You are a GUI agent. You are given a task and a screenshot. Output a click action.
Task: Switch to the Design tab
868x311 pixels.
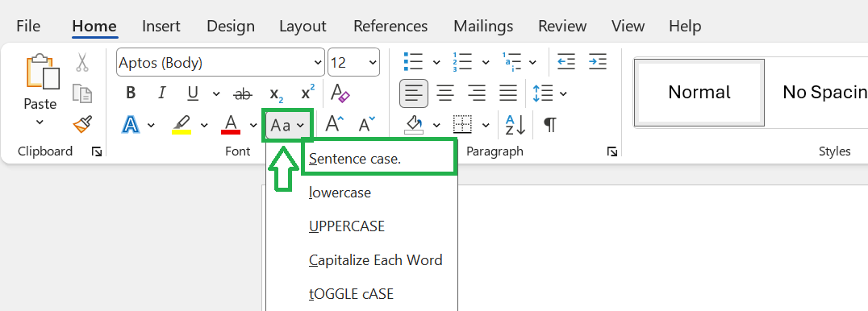[230, 26]
